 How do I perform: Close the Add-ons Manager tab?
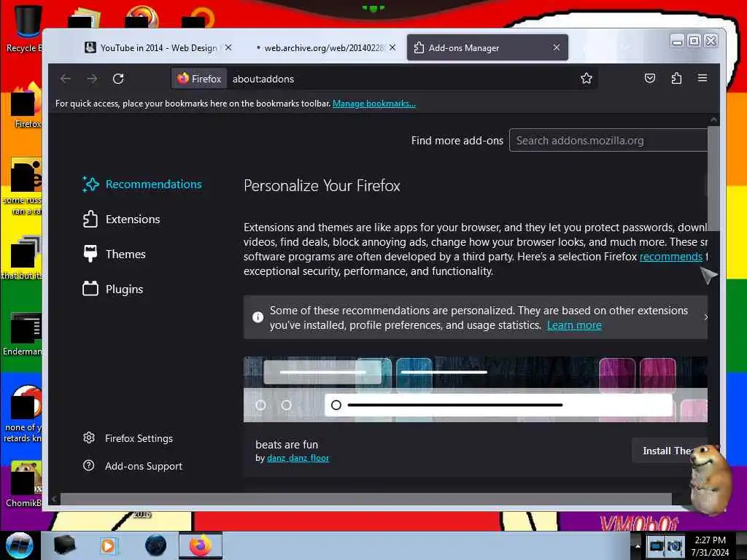click(557, 47)
